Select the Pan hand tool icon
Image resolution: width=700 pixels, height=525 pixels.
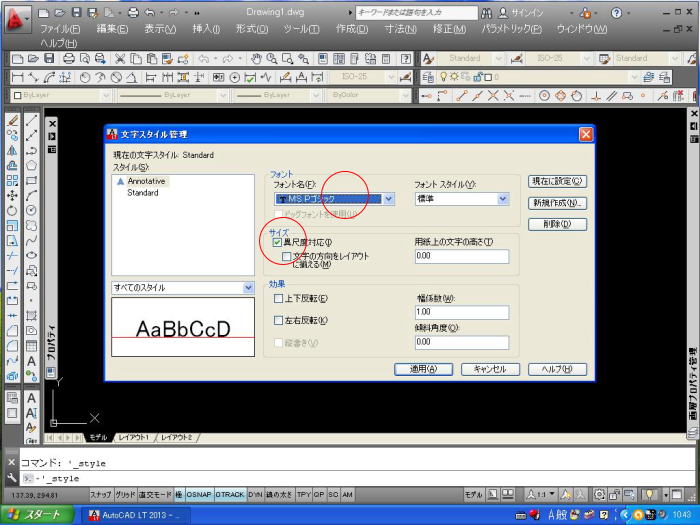256,58
